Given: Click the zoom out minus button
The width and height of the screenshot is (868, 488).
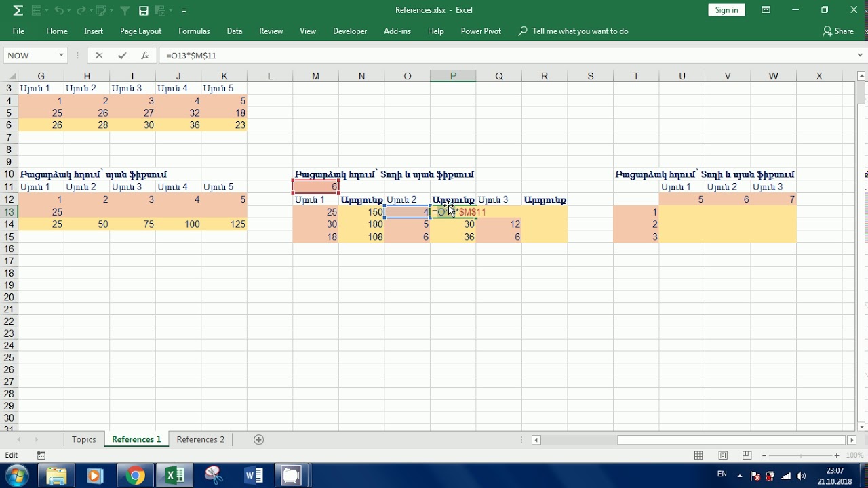Looking at the screenshot, I should (x=764, y=455).
